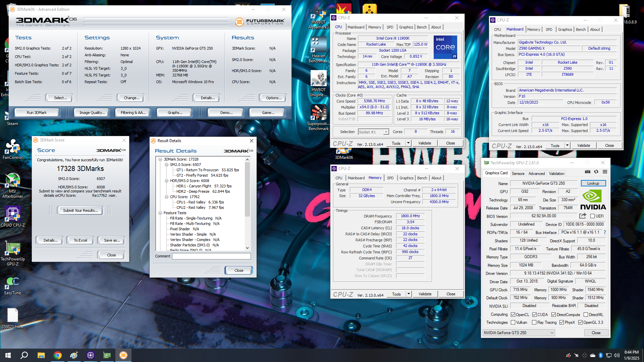The height and width of the screenshot is (362, 644).
Task: Open Google Chrome from taskbar
Action: [x=58, y=355]
